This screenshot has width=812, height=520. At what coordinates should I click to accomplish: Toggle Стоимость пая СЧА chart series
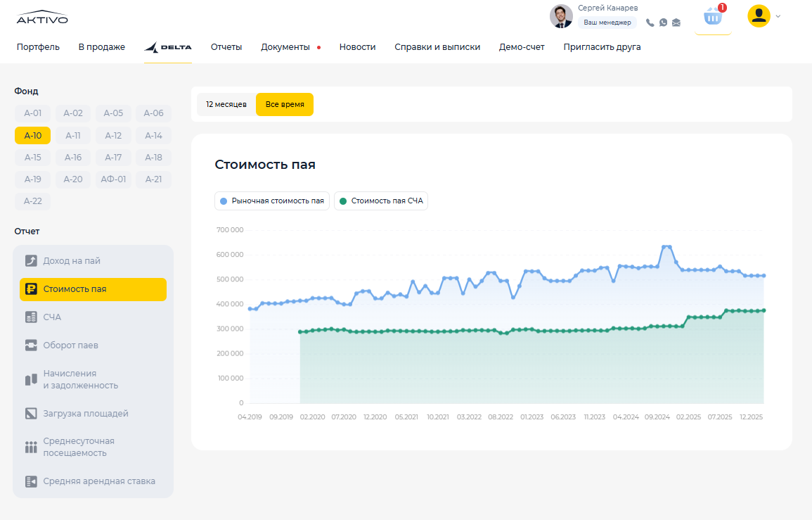tap(381, 201)
